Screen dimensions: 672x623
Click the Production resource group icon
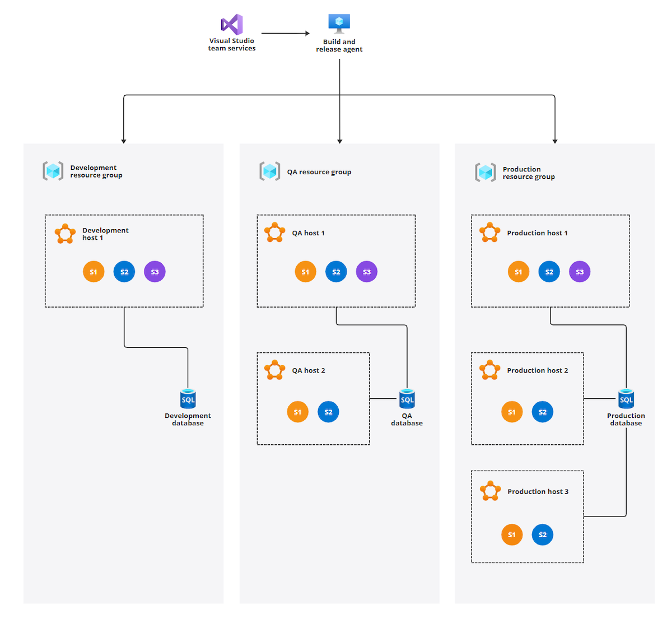coord(486,173)
